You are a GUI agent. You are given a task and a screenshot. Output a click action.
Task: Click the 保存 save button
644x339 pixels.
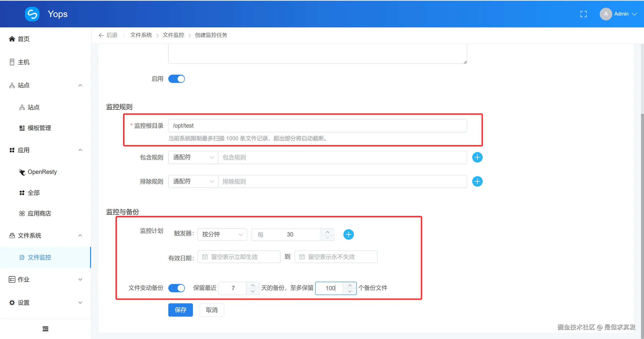[x=180, y=310]
